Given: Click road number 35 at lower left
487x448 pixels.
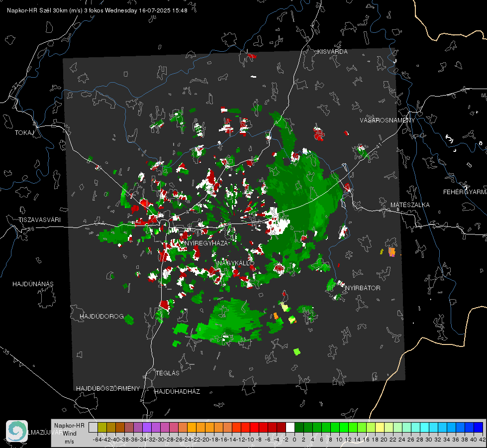Looking at the screenshot, I should (6, 351).
